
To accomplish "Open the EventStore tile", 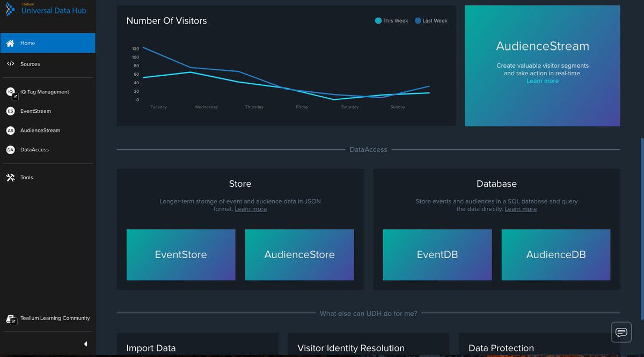I will (x=181, y=255).
